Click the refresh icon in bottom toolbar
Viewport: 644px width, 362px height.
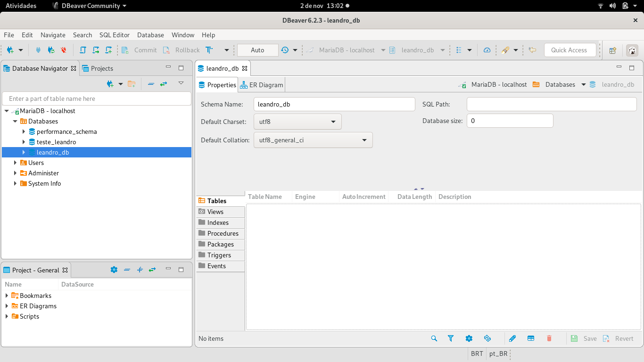(487, 338)
